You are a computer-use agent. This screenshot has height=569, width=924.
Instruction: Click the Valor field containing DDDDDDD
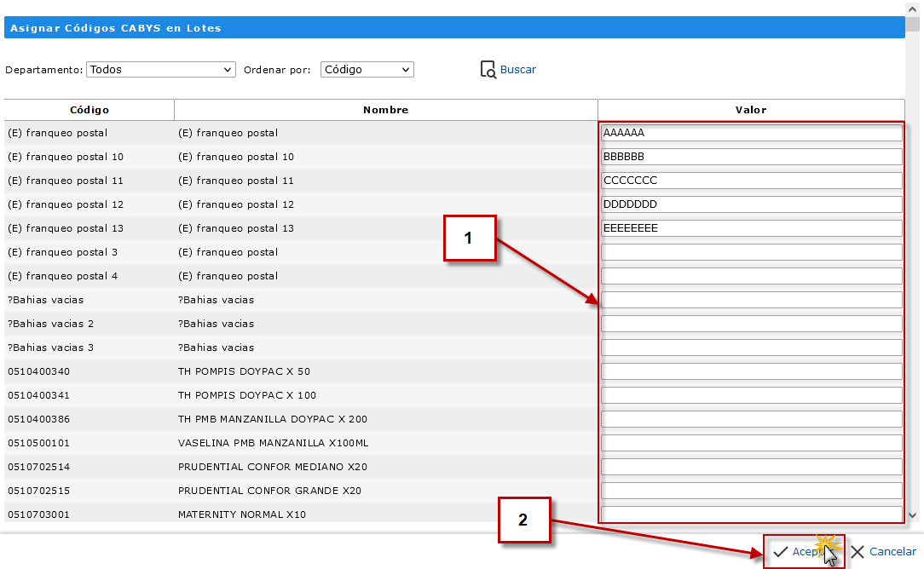point(751,204)
